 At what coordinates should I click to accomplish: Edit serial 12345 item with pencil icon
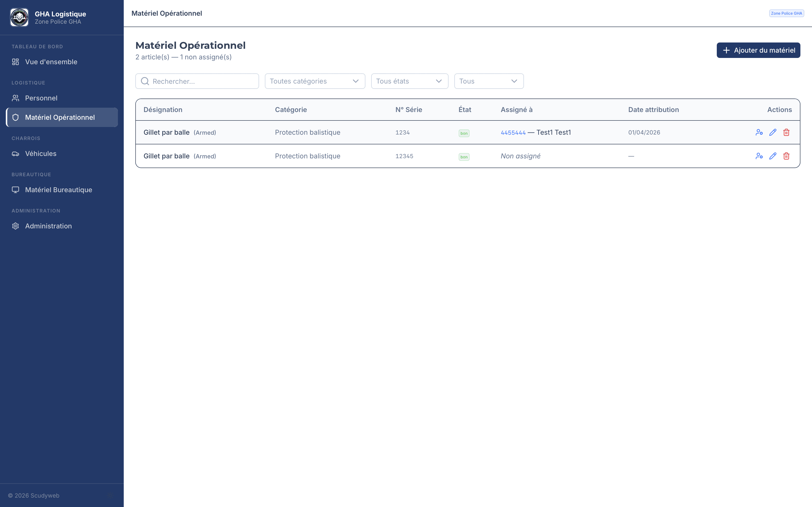(x=773, y=156)
